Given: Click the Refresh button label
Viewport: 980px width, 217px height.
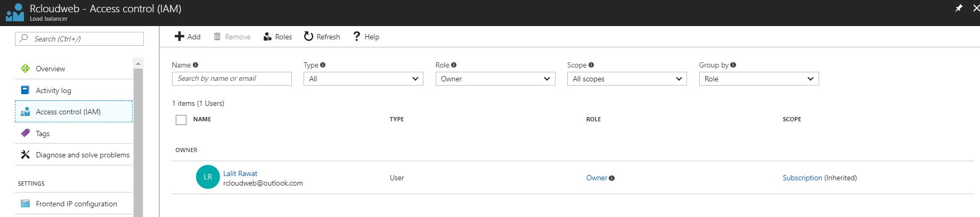Looking at the screenshot, I should (328, 37).
